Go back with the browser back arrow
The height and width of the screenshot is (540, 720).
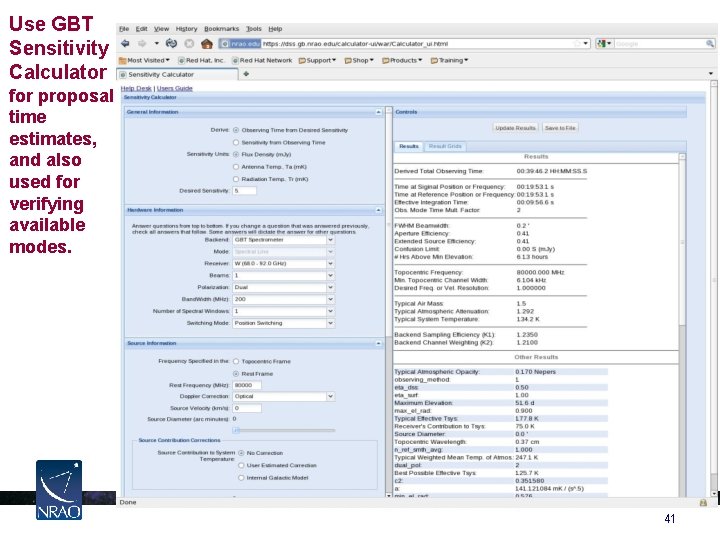pyautogui.click(x=125, y=44)
